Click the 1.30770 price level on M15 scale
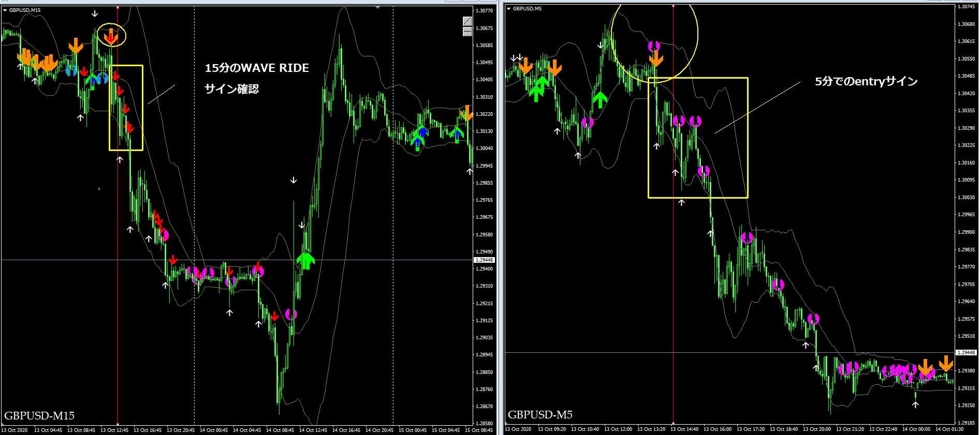Screen dimensions: 980x435 click(484, 11)
